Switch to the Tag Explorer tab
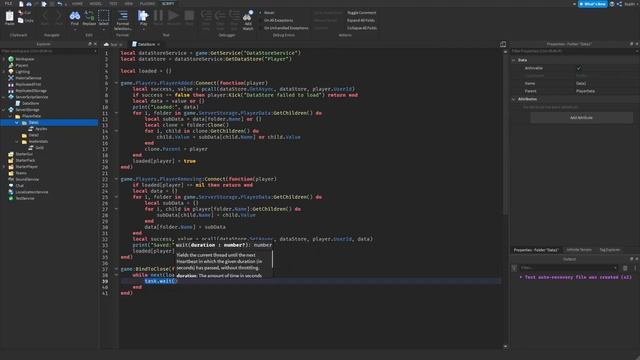640x360 pixels. [x=610, y=250]
